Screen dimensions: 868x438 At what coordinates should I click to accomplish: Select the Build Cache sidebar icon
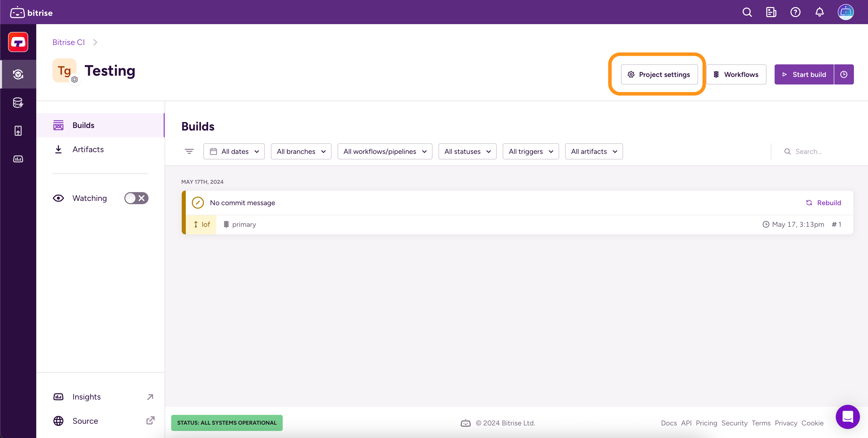(18, 103)
